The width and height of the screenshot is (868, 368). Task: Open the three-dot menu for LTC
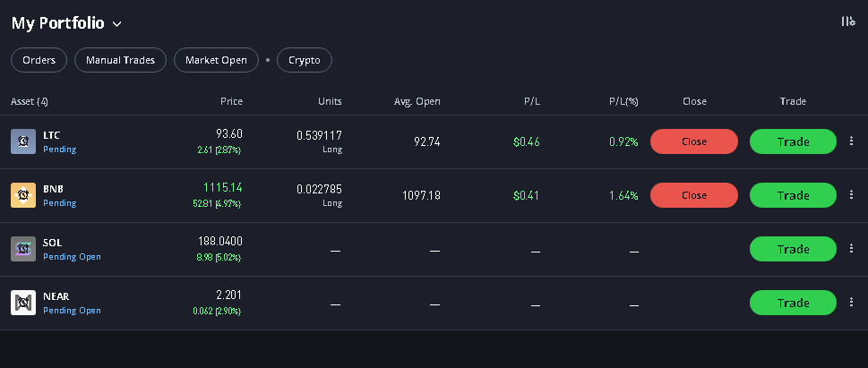(851, 141)
